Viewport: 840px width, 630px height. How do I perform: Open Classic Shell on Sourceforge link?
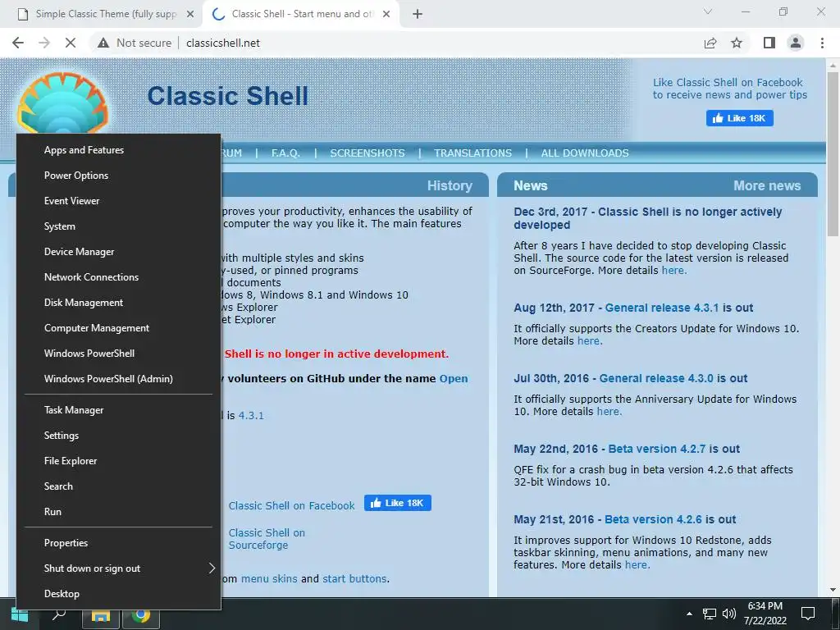click(x=267, y=539)
